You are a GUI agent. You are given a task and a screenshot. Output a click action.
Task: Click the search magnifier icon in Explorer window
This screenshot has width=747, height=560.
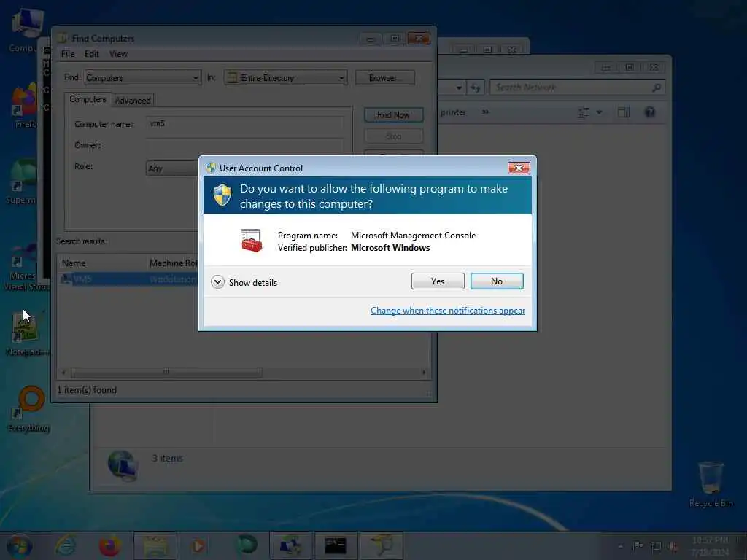[x=657, y=87]
